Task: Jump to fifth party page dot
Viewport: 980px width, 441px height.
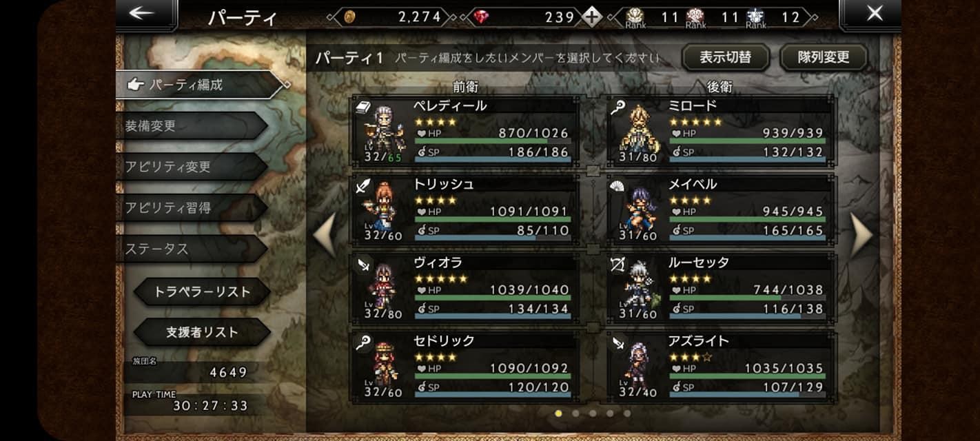Action: pyautogui.click(x=627, y=413)
